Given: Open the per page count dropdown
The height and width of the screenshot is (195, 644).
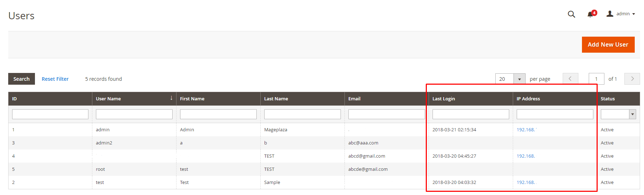Looking at the screenshot, I should click(519, 79).
